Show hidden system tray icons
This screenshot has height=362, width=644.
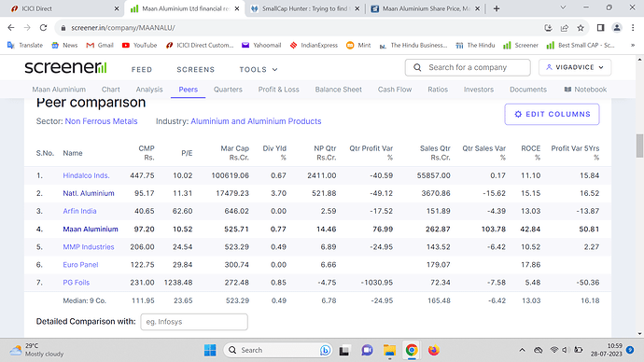click(x=522, y=350)
